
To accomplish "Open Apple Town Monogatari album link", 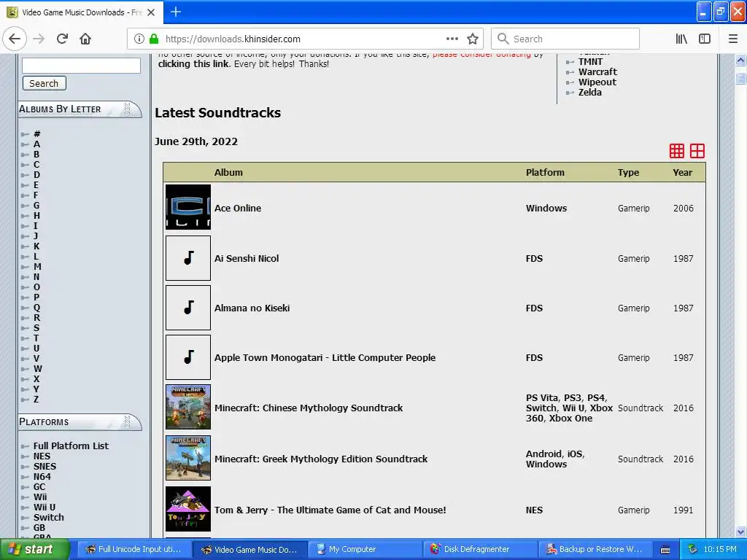I will coord(325,357).
